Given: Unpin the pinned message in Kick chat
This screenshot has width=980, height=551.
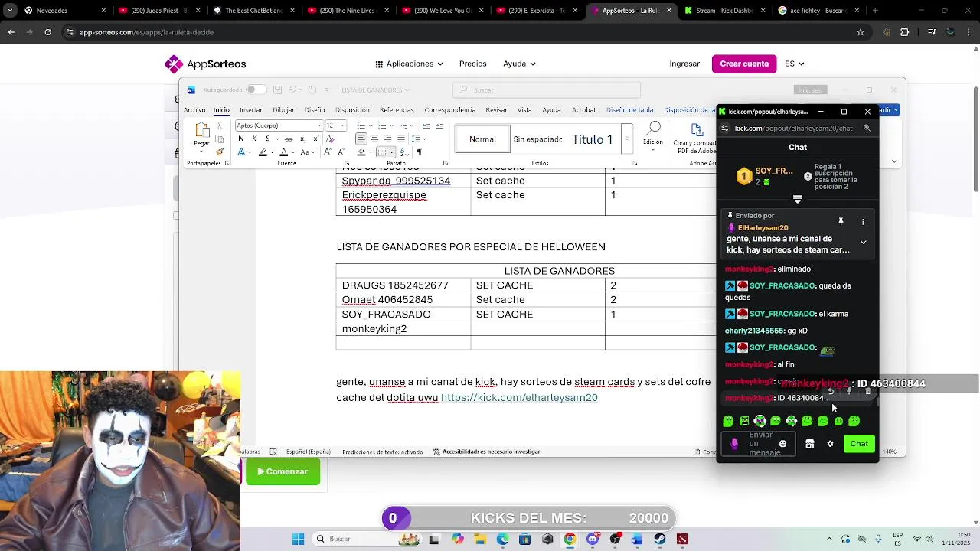Looking at the screenshot, I should coord(841,222).
